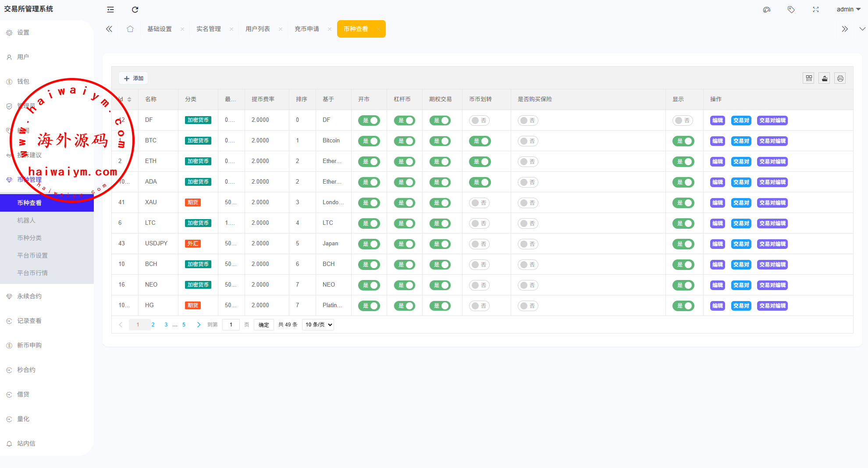Viewport: 868px width, 468px height.
Task: Click the page number input field
Action: 231,325
